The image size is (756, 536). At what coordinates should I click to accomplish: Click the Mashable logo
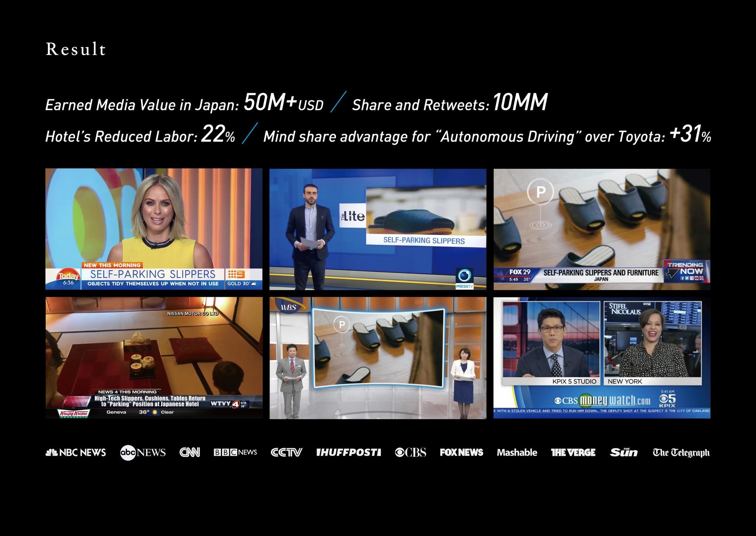(517, 452)
